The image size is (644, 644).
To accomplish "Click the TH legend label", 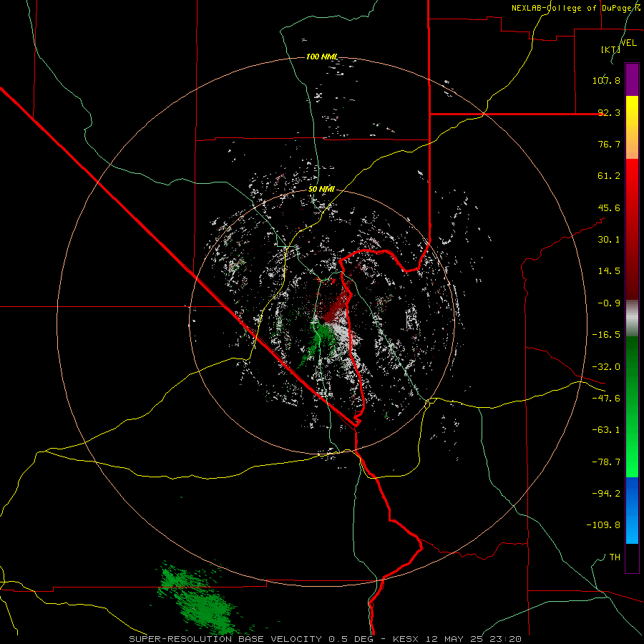I will (x=615, y=557).
